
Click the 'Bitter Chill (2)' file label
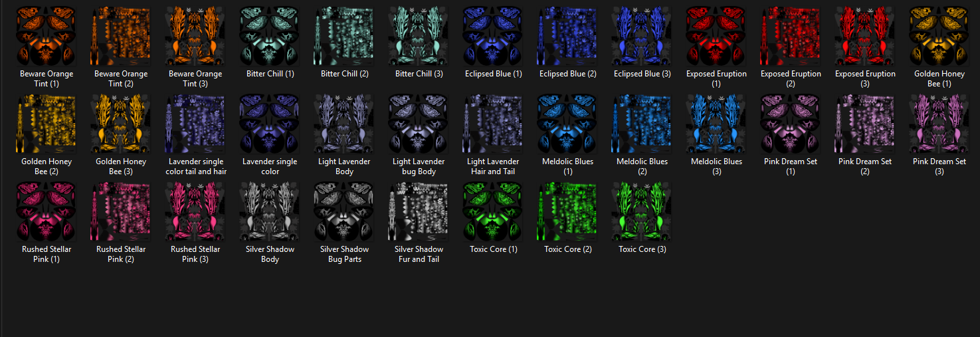344,74
